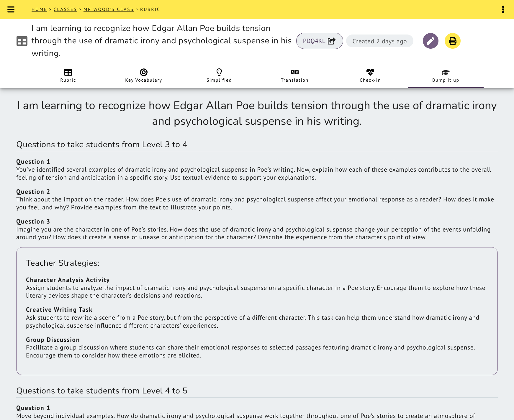Click the PDQ4KL code text
The width and height of the screenshot is (514, 420).
point(314,41)
